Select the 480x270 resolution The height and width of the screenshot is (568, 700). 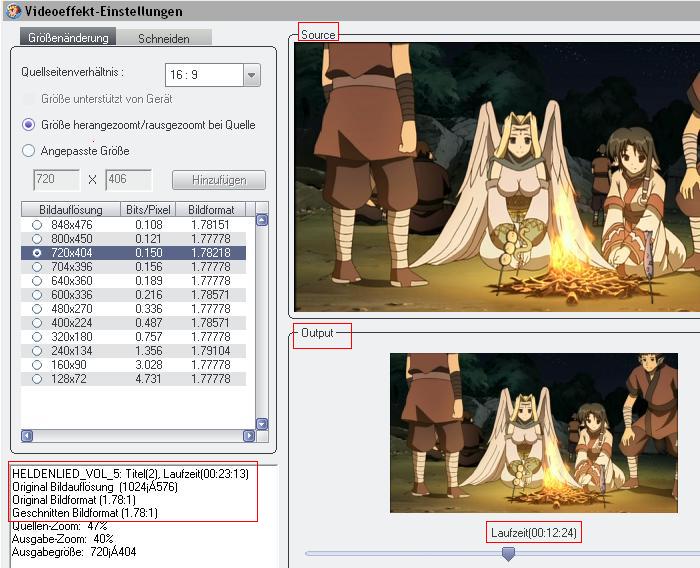click(37, 309)
